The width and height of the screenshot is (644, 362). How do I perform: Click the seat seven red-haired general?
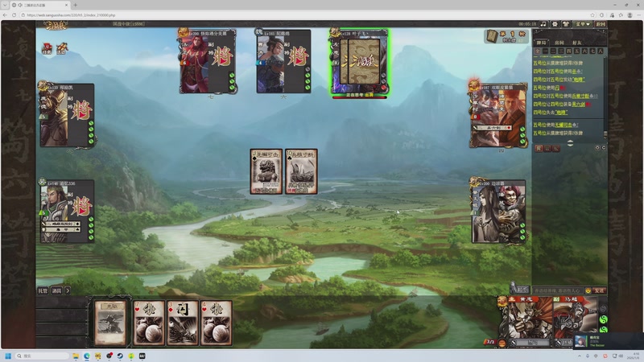208,61
